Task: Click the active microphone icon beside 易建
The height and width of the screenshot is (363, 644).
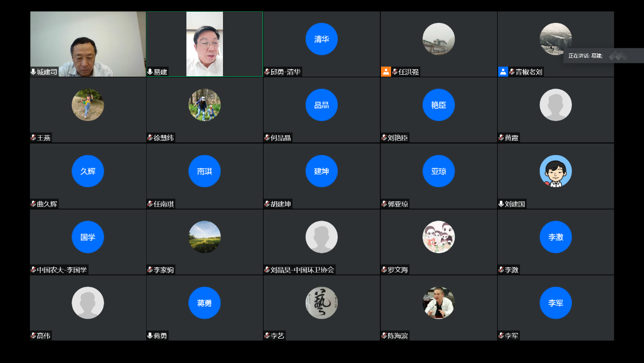Action: tap(150, 72)
